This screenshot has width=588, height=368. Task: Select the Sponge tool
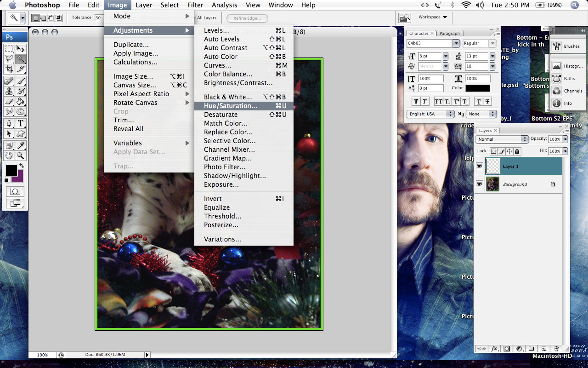[21, 111]
